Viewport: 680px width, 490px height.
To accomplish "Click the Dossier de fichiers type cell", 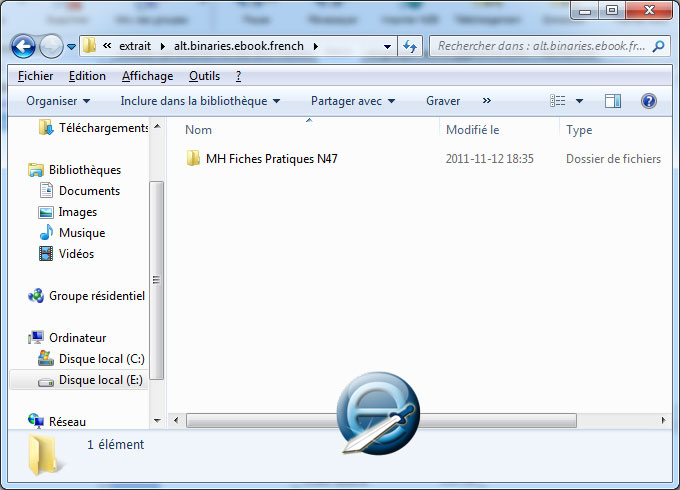I will [x=613, y=159].
